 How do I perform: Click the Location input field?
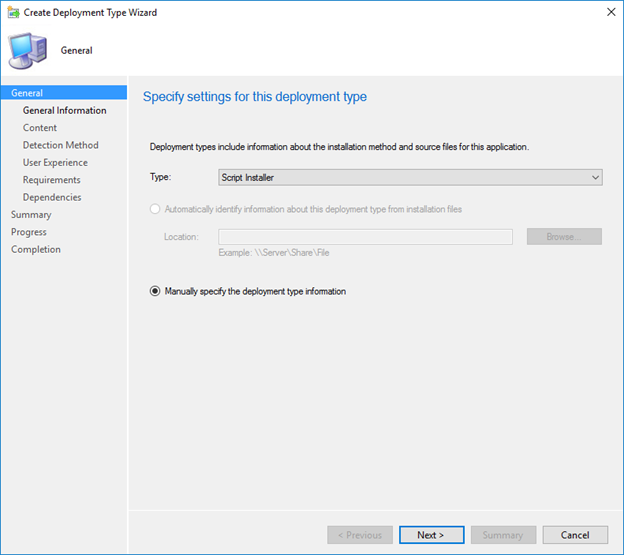point(365,237)
